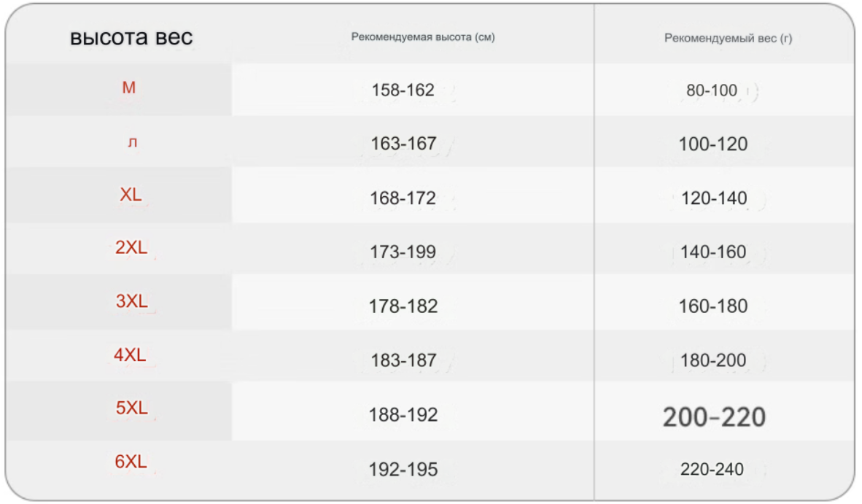This screenshot has width=862, height=504.
Task: Click the weight value 160-180
Action: pos(713,306)
